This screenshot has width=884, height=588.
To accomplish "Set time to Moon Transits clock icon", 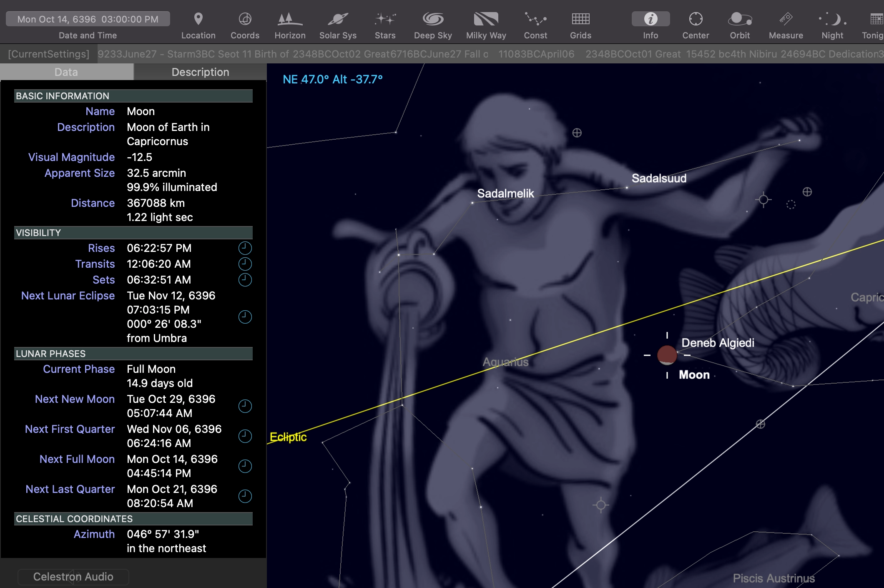I will pos(245,264).
